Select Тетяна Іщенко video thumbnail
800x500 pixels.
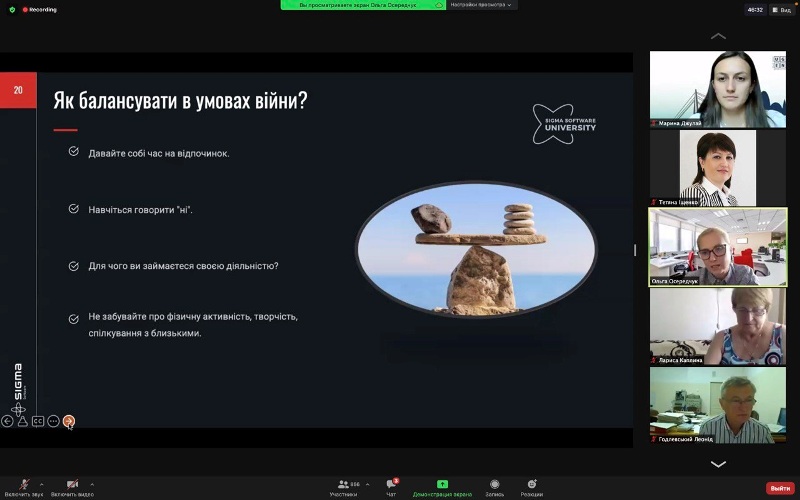(x=718, y=168)
